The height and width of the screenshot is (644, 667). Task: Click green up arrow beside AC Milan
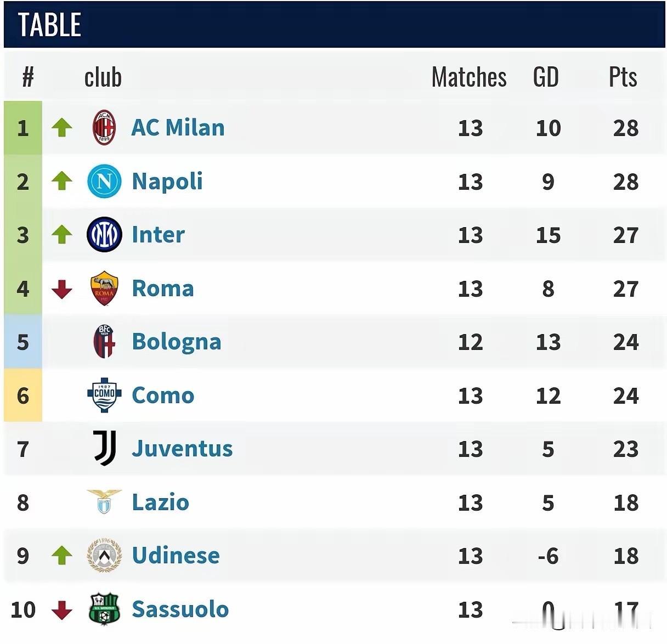click(62, 128)
